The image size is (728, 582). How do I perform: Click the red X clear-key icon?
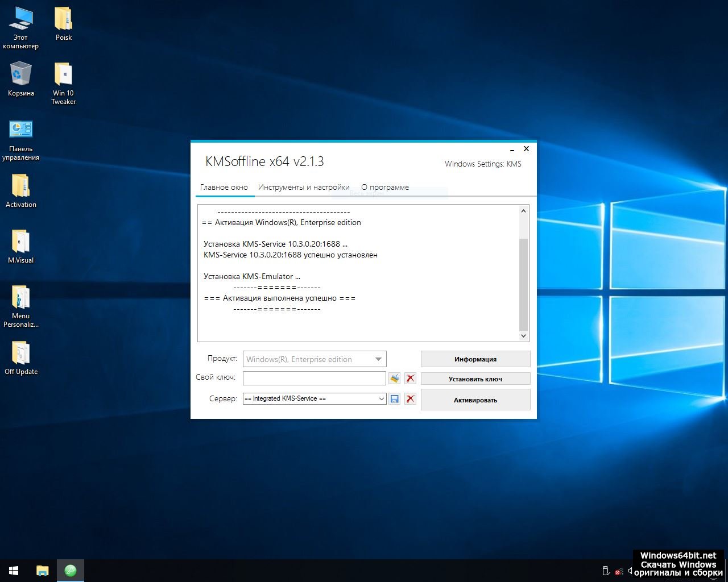click(x=410, y=378)
